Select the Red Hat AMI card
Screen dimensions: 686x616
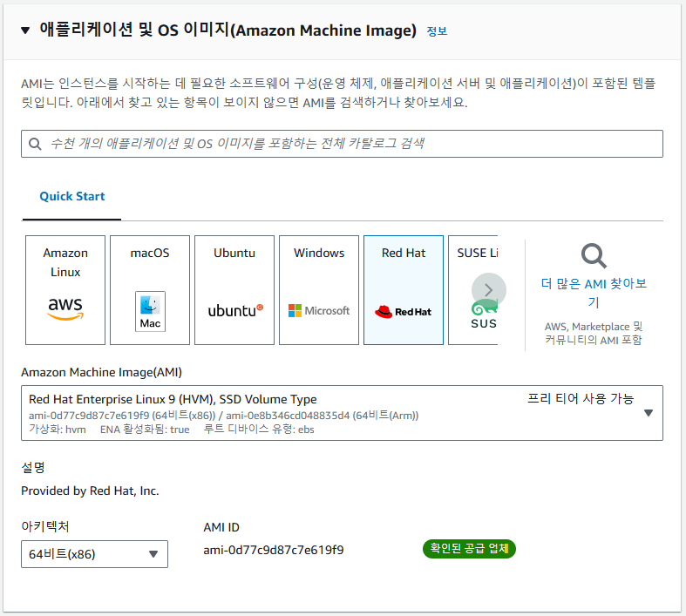[404, 290]
